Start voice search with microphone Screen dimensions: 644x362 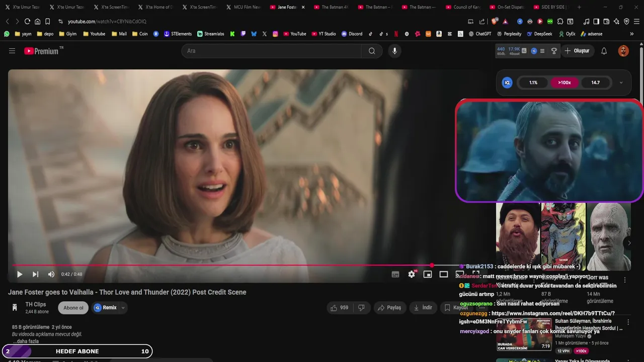click(x=394, y=51)
